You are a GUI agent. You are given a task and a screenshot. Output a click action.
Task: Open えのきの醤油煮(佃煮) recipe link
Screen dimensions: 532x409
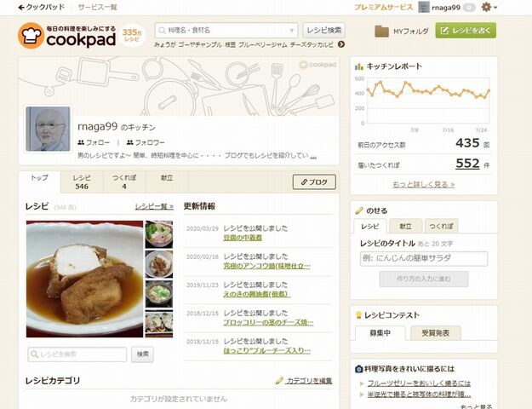point(257,294)
